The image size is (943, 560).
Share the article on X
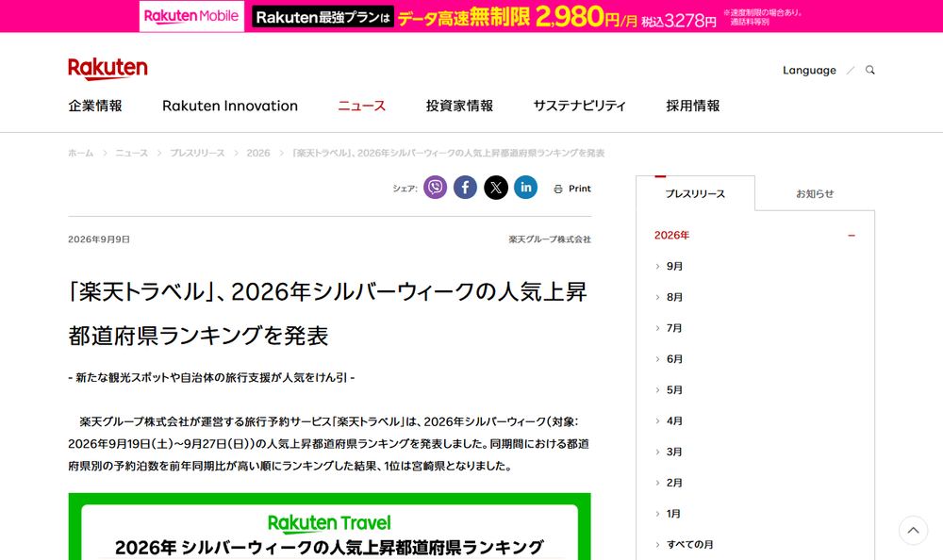point(496,188)
